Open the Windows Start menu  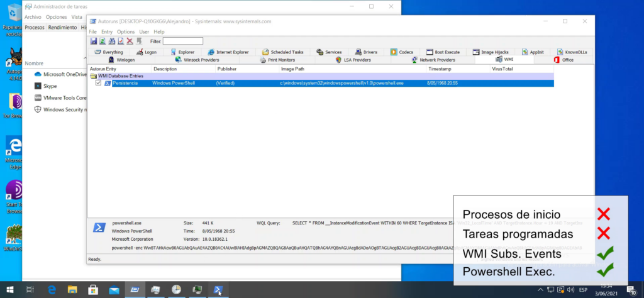pos(10,290)
